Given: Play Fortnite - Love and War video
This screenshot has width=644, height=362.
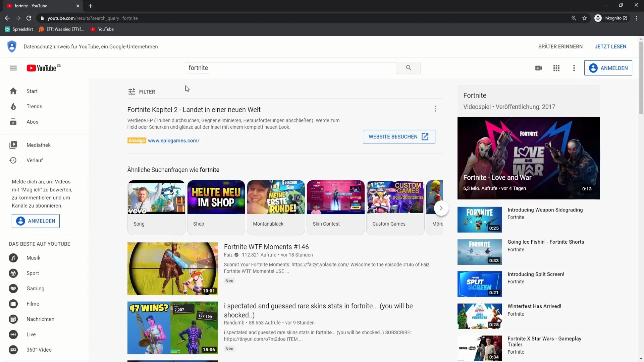Looking at the screenshot, I should click(x=529, y=158).
